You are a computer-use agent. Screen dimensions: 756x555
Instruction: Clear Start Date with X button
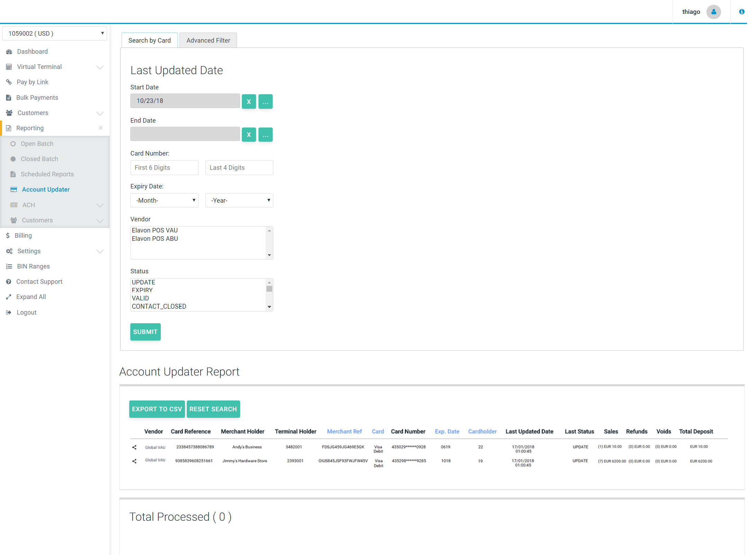coord(248,102)
